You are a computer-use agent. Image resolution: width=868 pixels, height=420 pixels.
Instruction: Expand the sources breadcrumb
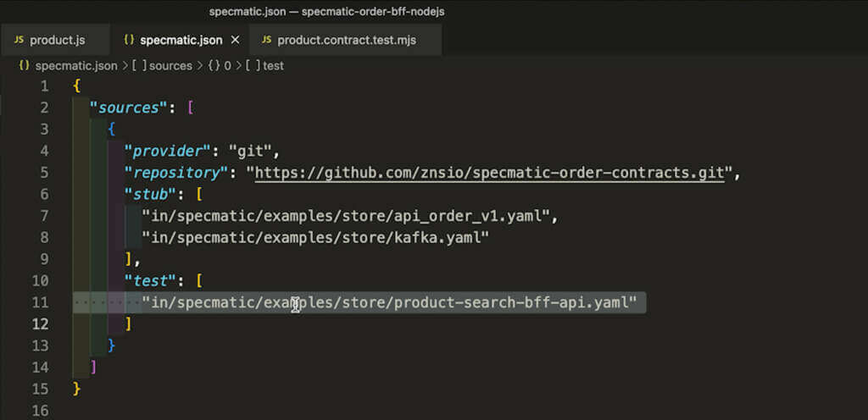(x=170, y=65)
